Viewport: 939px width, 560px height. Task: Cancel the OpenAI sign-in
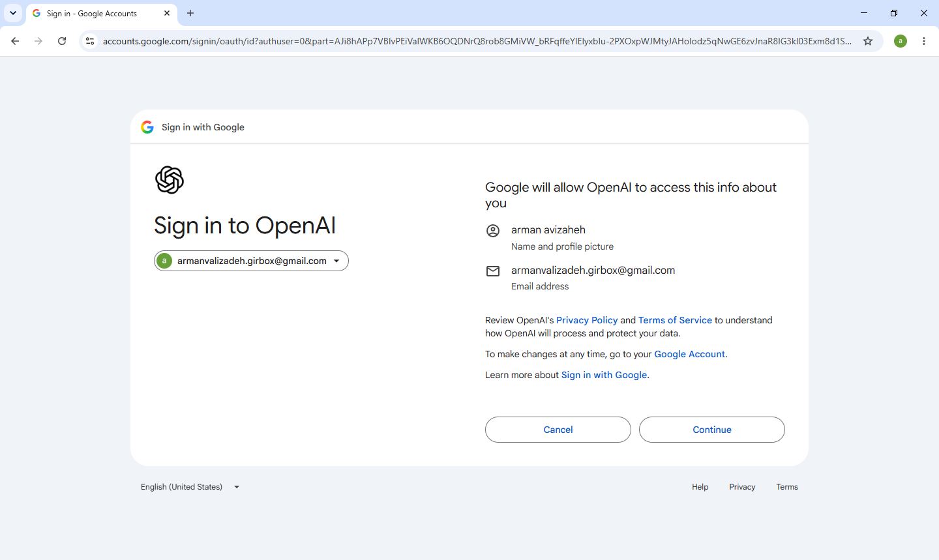point(558,430)
